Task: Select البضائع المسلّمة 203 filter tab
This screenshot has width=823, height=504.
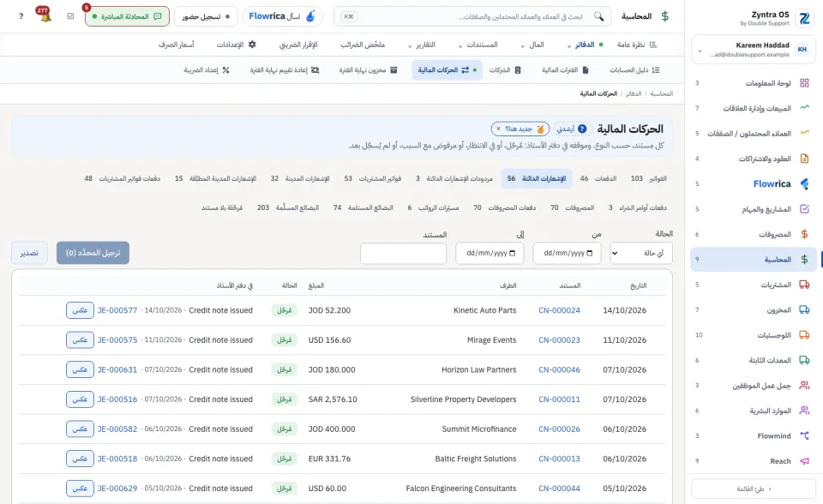Action: pos(288,207)
